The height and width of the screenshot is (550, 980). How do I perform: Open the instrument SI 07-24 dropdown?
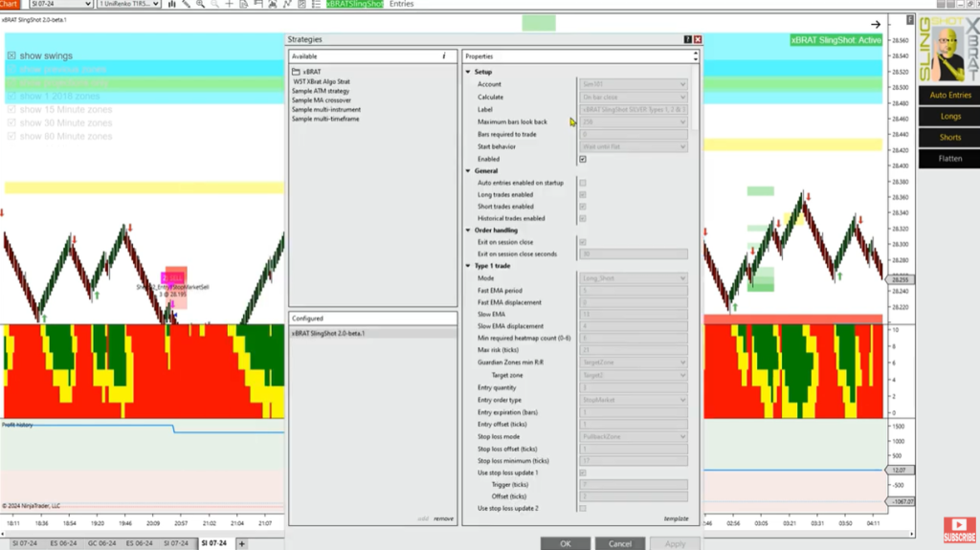60,4
